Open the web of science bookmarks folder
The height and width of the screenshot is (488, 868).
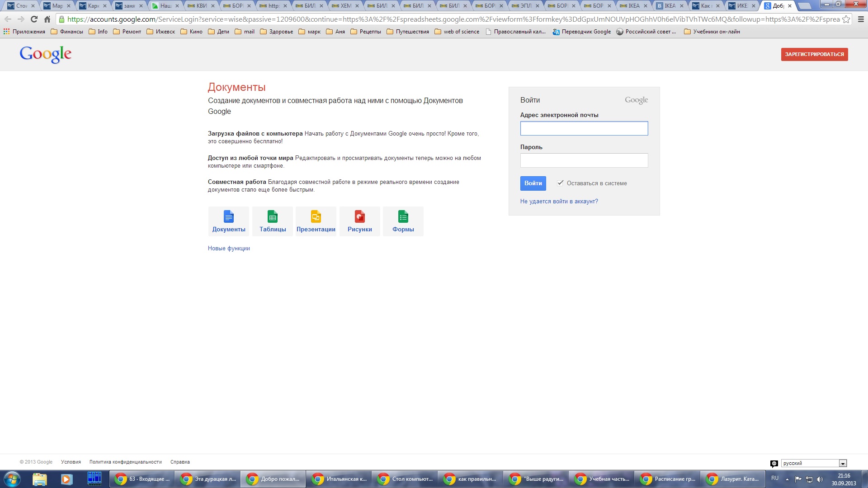457,32
